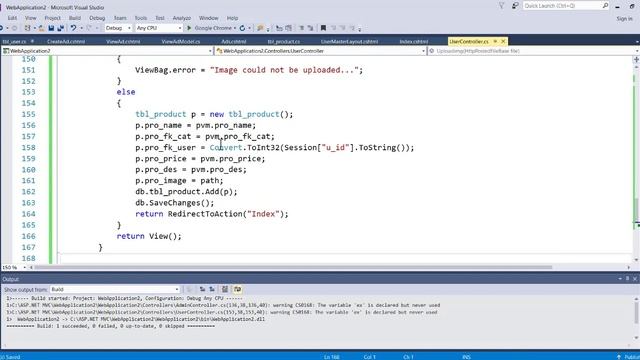The image size is (640, 360).
Task: Open the Output window position dropdown arrow
Action: 620,279
